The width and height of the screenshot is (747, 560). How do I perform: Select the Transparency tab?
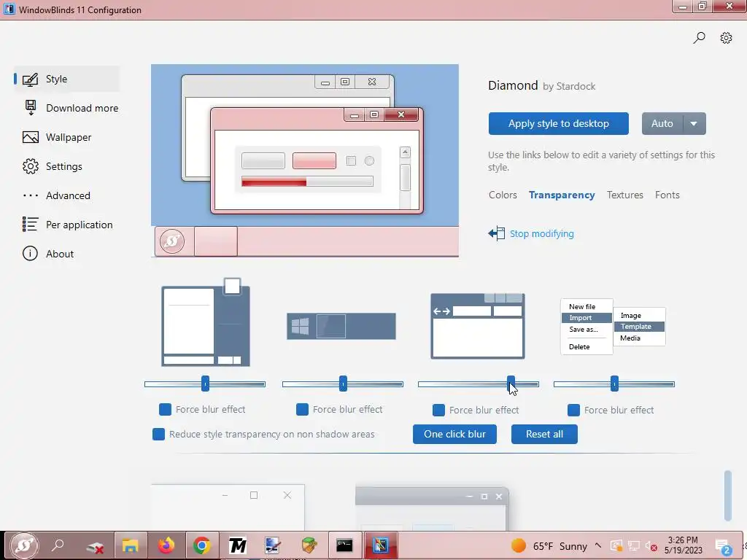click(x=562, y=195)
